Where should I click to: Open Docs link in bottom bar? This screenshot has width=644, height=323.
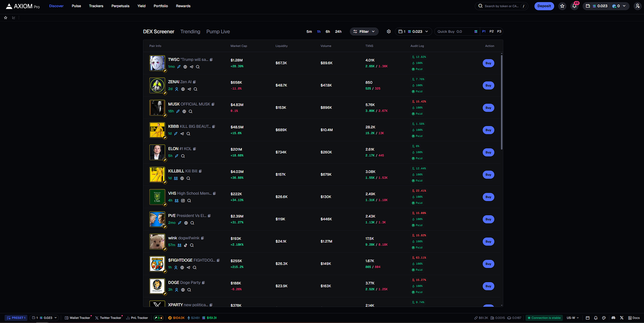[634, 318]
